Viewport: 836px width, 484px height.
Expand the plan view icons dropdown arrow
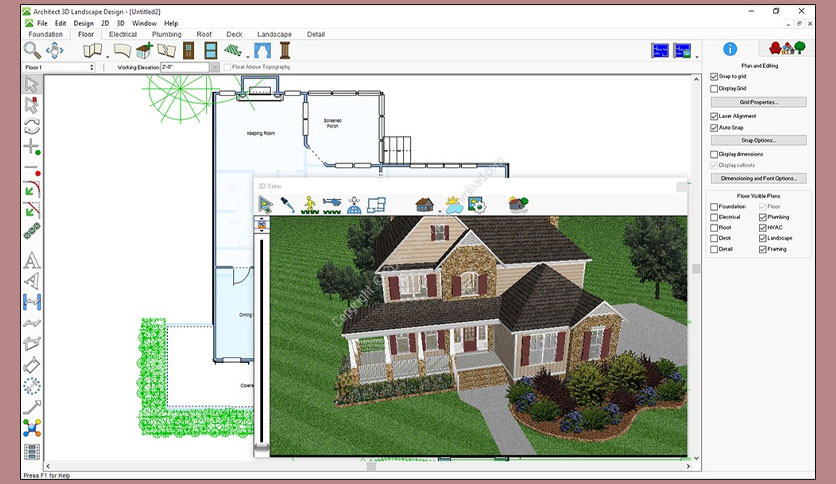(x=696, y=57)
